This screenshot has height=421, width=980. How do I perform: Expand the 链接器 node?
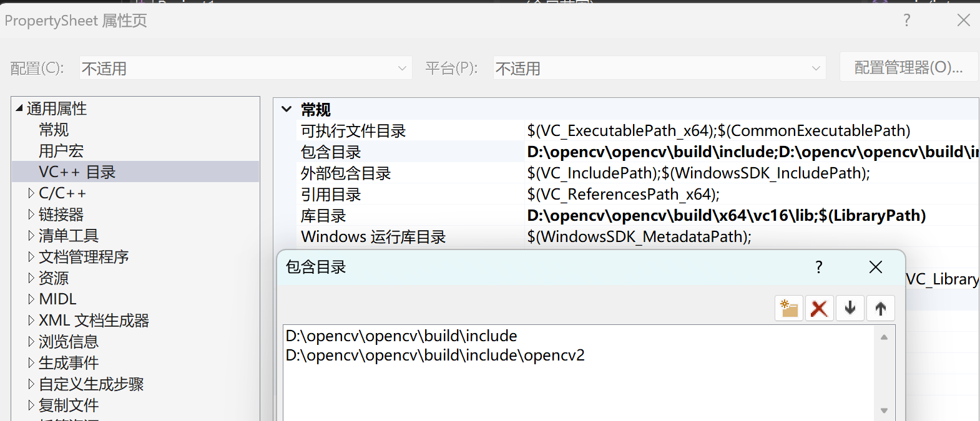(x=32, y=214)
